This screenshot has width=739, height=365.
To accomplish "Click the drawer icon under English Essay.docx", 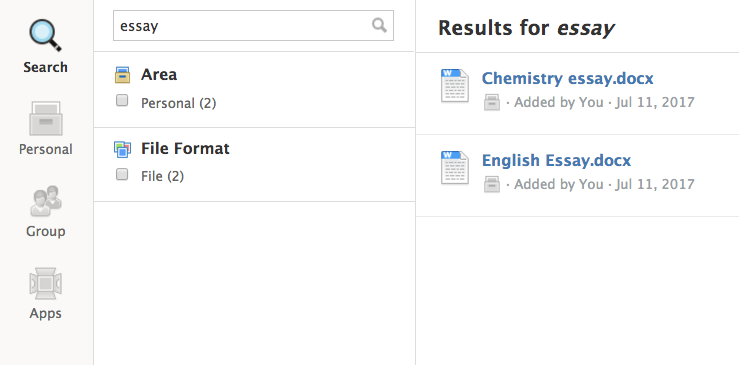I will point(492,184).
